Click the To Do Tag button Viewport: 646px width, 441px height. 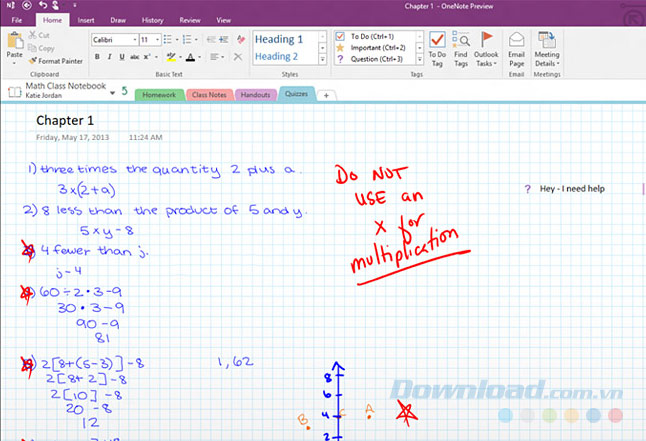click(437, 49)
